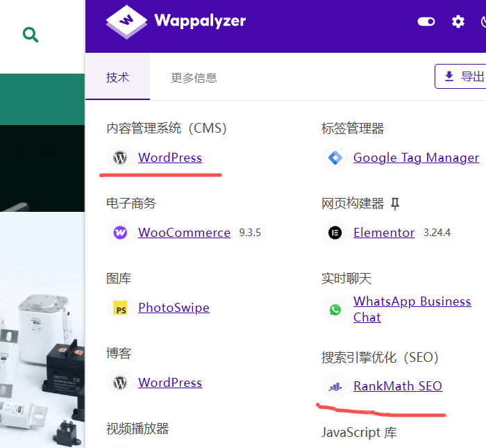Click the product photo of fuses and relays
486x448 pixels.
[42, 330]
